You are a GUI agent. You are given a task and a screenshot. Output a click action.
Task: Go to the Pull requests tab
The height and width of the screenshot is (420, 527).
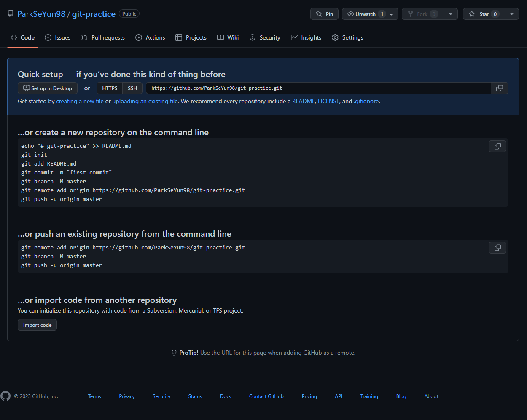(103, 37)
